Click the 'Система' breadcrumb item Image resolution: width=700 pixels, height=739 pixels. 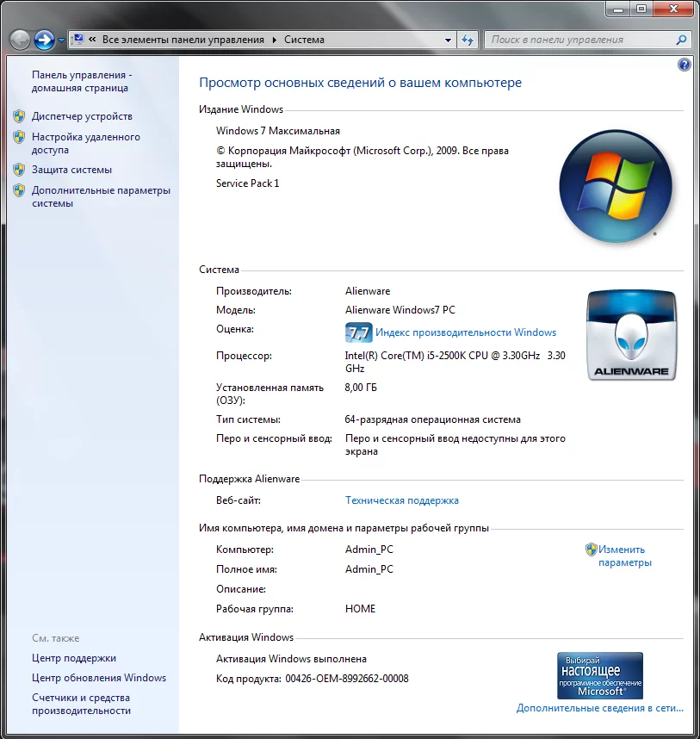tap(304, 40)
